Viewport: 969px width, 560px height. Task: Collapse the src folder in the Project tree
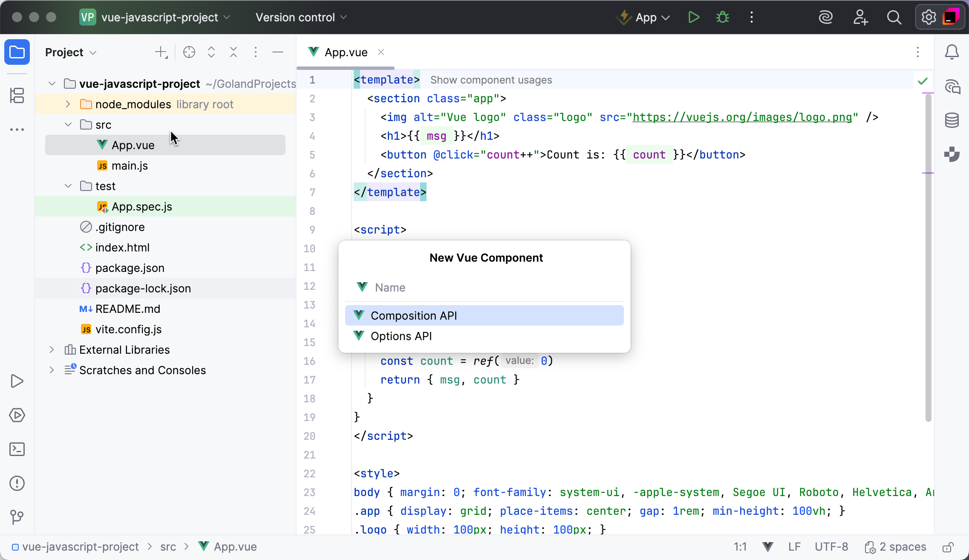[x=67, y=124]
